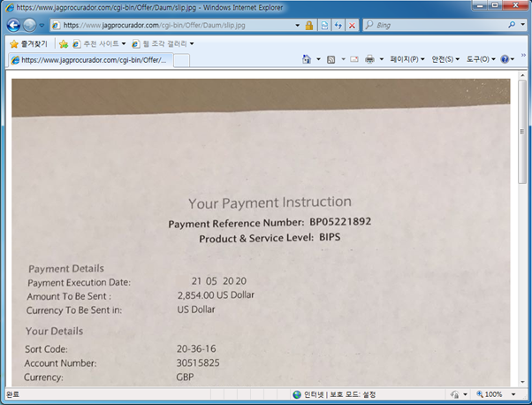Open the 웹 조각 갤러리 web slice gallery

pyautogui.click(x=163, y=44)
